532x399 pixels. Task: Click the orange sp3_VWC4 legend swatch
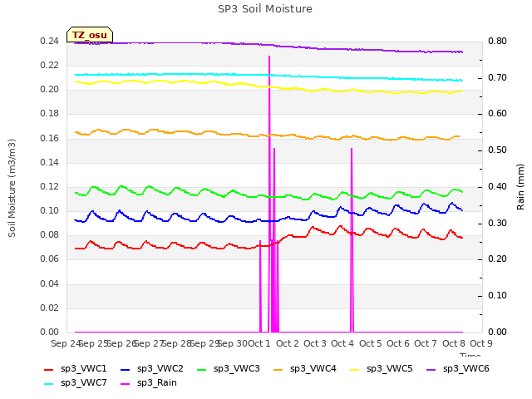coord(278,369)
